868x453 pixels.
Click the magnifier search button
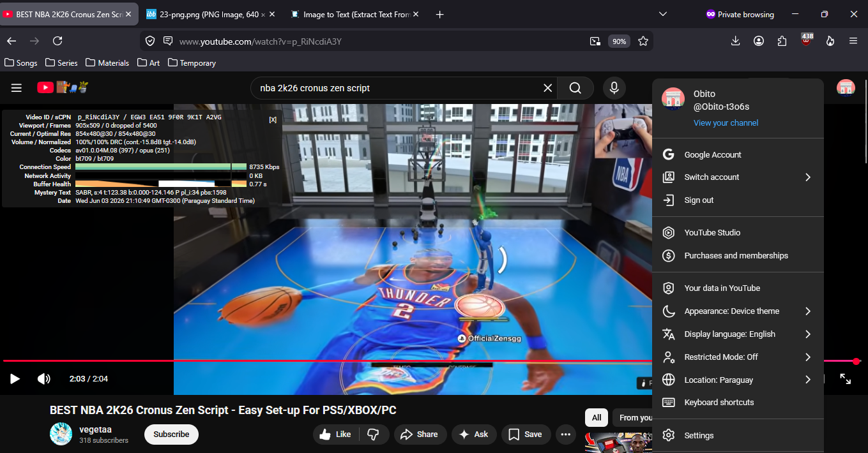[575, 88]
